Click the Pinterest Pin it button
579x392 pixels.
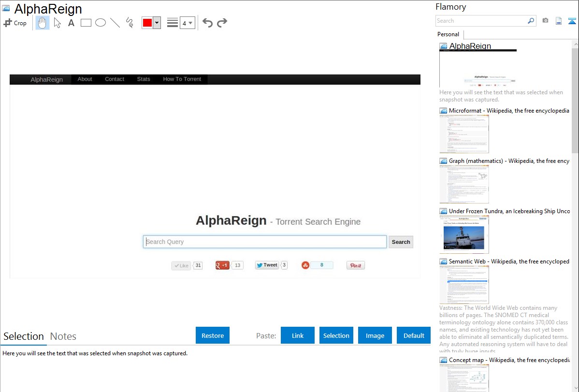click(356, 265)
